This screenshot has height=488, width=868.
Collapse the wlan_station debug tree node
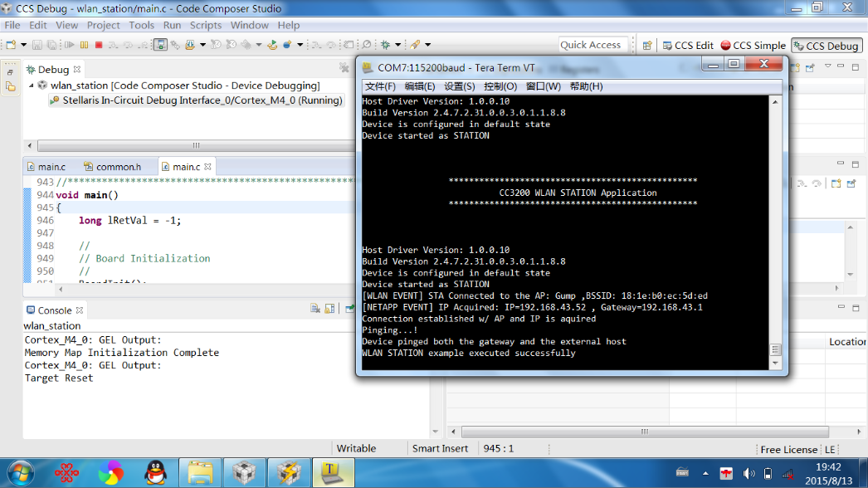31,85
